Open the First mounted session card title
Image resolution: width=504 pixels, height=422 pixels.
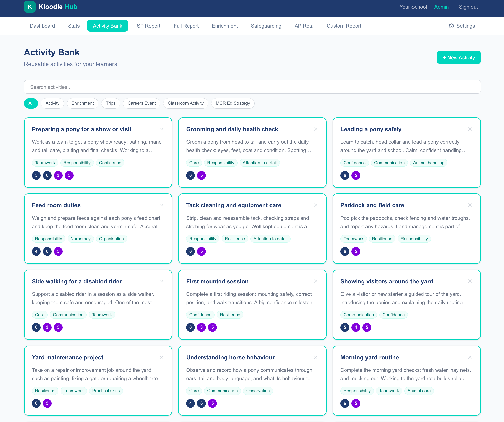pyautogui.click(x=217, y=281)
